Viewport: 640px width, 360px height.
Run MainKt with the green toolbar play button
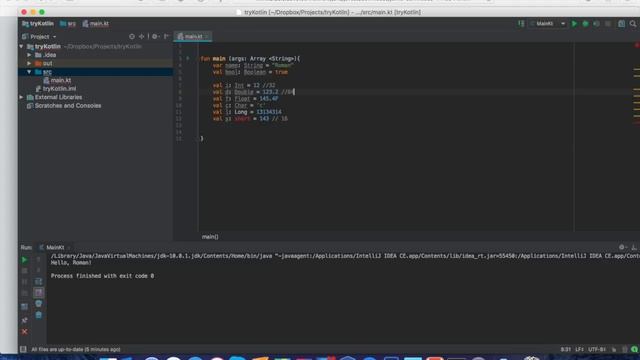pyautogui.click(x=574, y=24)
